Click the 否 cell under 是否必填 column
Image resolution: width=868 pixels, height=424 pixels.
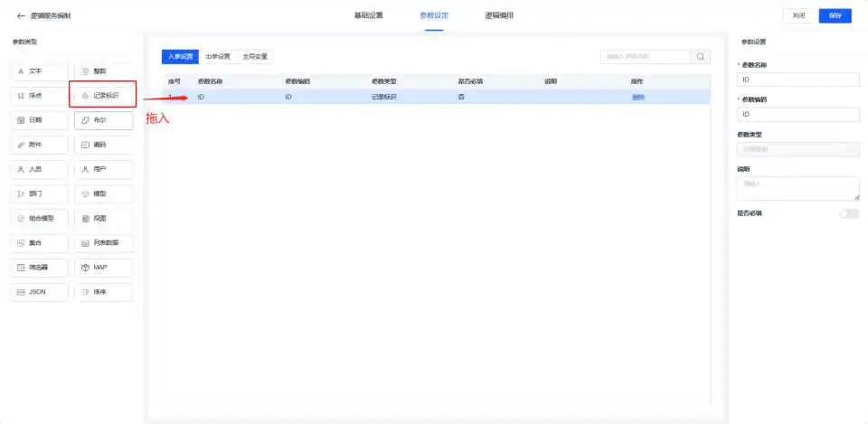[x=460, y=98]
